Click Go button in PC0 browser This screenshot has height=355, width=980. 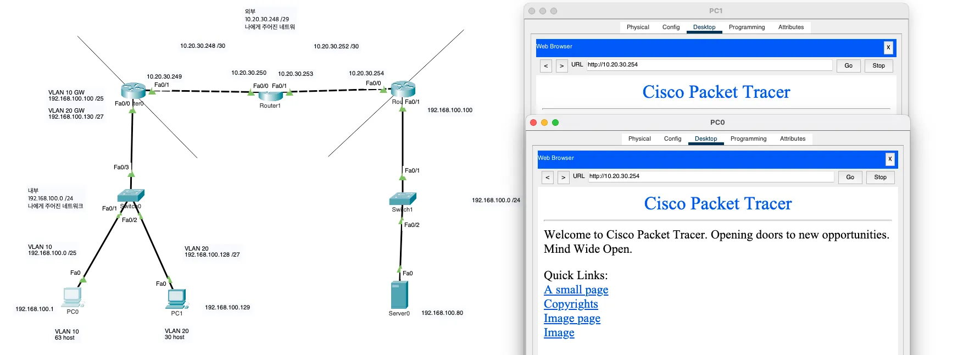tap(850, 177)
